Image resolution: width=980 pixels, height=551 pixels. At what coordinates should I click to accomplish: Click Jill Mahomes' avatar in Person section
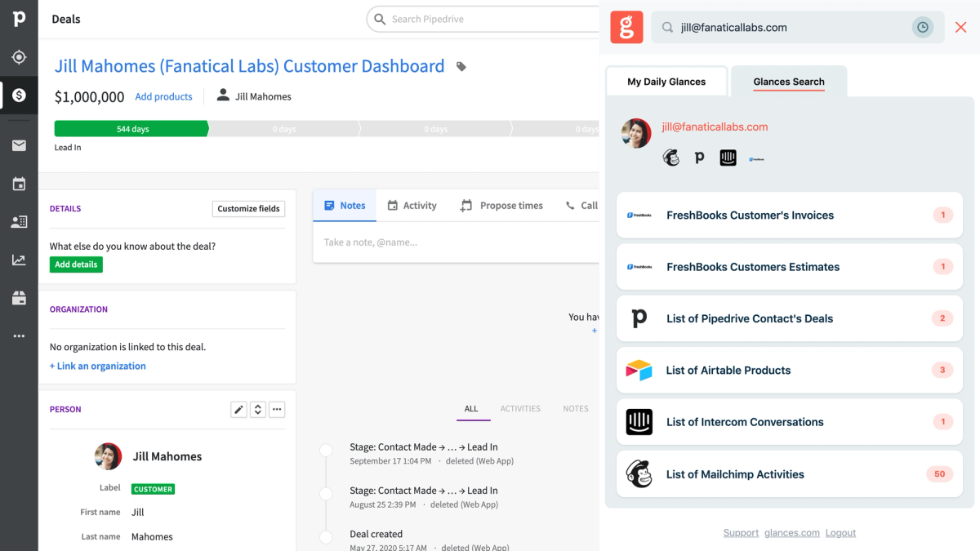[x=109, y=456]
